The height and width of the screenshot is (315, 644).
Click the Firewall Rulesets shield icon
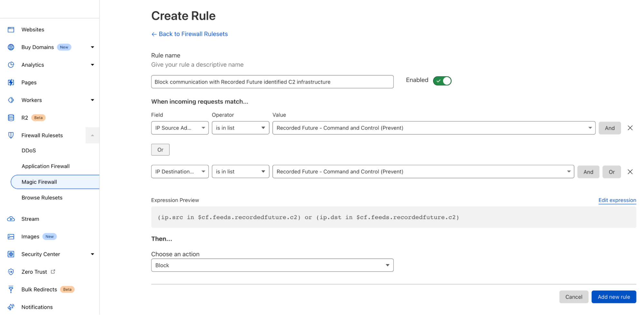11,135
